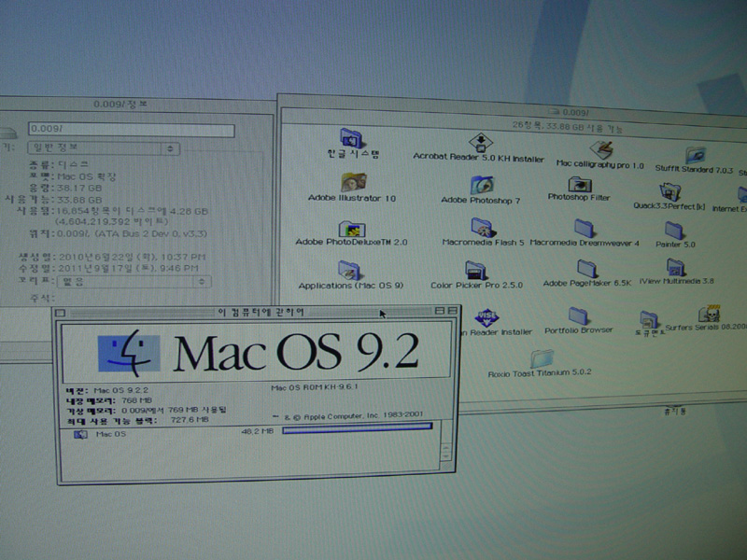Open the StuffIt Standard 7.0.3 folder
Image resolution: width=747 pixels, height=560 pixels.
point(695,155)
